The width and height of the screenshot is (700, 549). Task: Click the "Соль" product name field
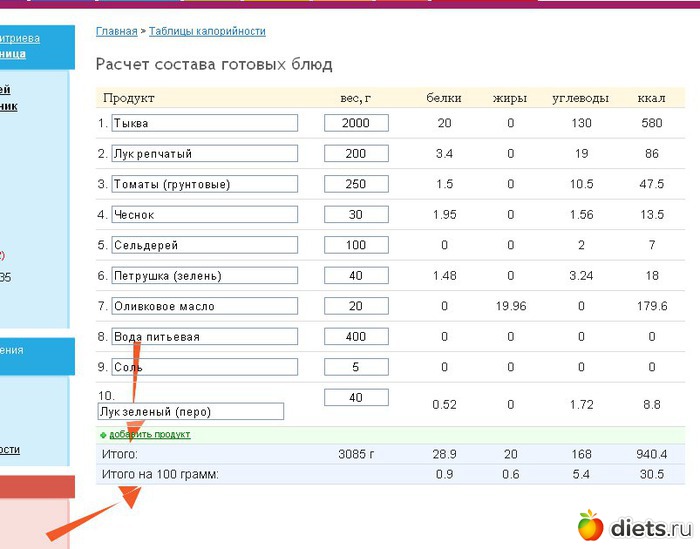click(204, 367)
